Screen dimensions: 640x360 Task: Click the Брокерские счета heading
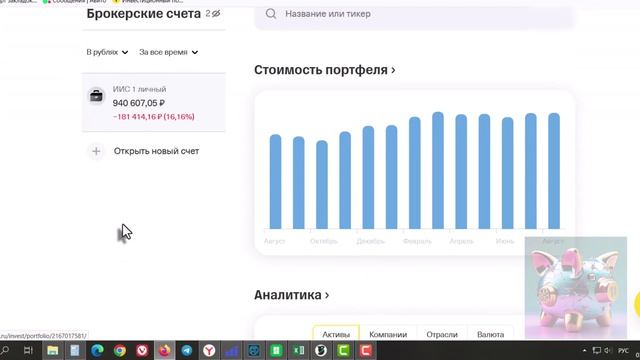click(x=144, y=13)
